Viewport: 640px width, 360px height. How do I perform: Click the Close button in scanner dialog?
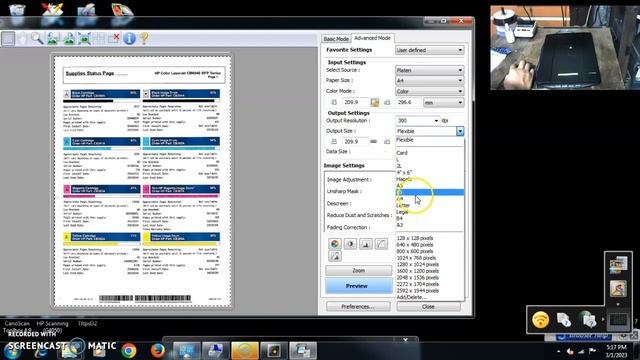tap(428, 306)
